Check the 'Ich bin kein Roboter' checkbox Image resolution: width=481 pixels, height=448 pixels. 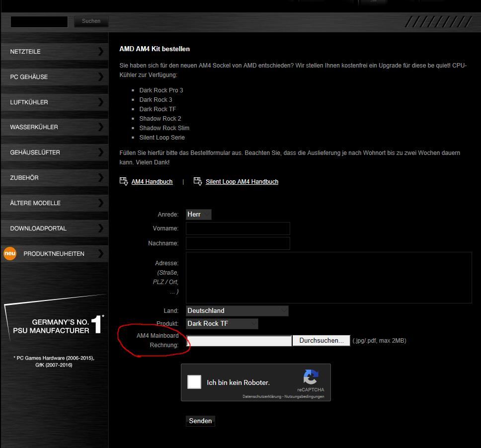194,382
